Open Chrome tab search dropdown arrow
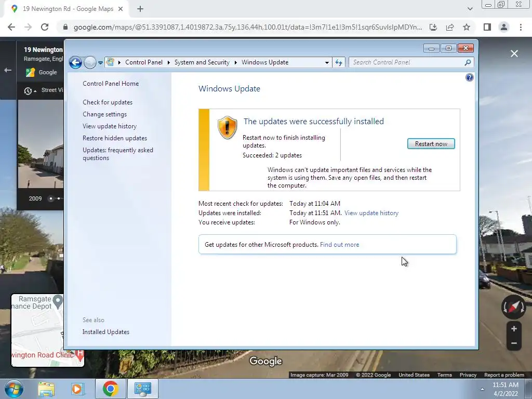Screen dimensions: 532x399 (x=470, y=9)
